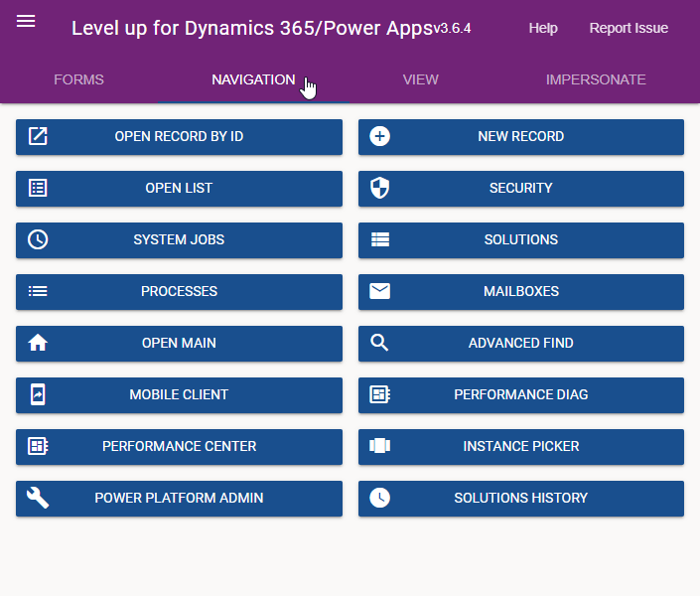The height and width of the screenshot is (596, 700).
Task: Click the Advanced Find magnifier icon
Action: 379,343
